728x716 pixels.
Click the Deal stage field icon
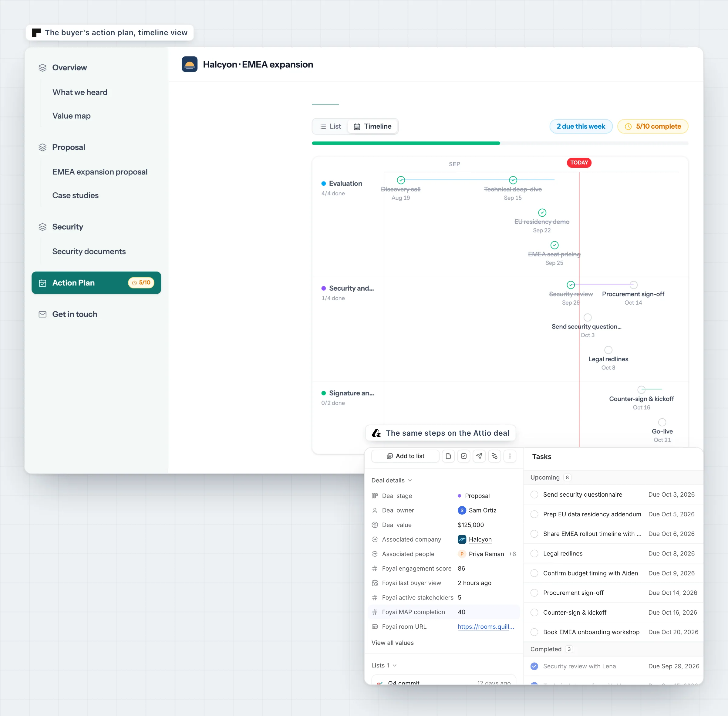pyautogui.click(x=375, y=496)
